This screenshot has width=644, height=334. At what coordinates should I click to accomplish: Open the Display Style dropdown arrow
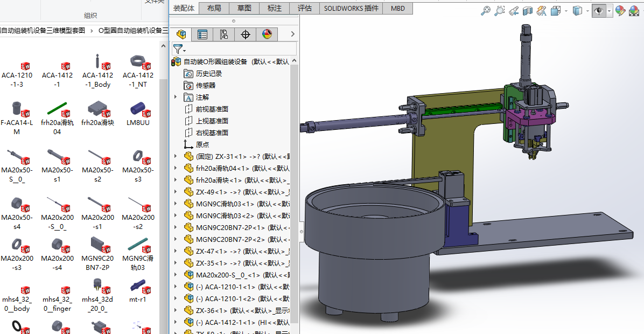click(587, 10)
